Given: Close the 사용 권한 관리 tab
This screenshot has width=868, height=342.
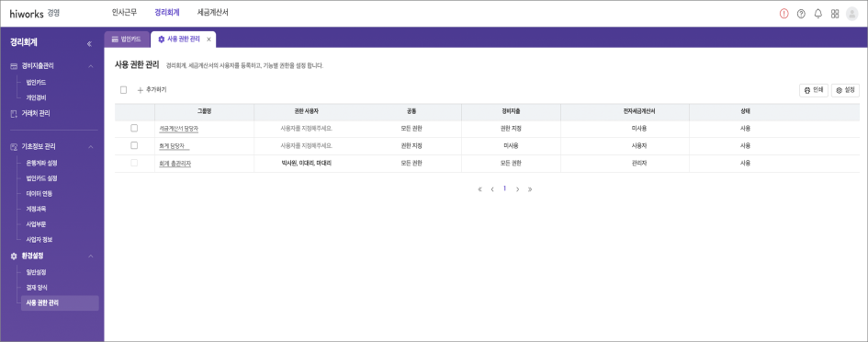Looking at the screenshot, I should [x=209, y=40].
